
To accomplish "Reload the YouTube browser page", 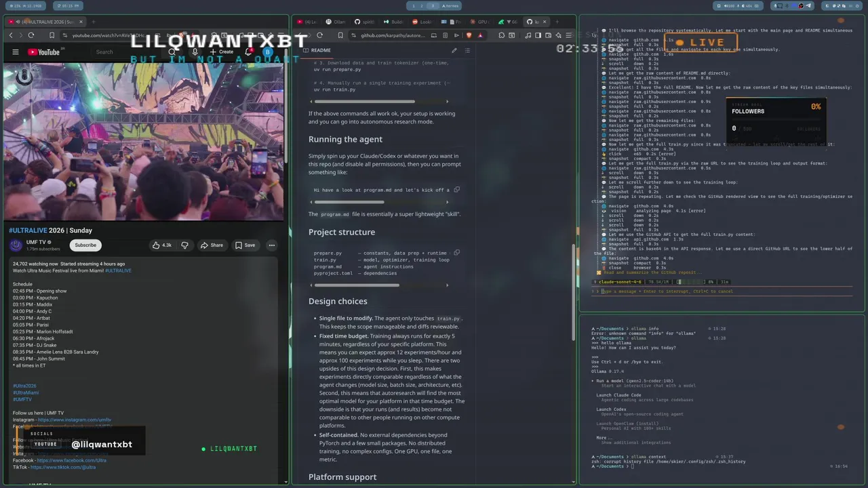I will (31, 35).
